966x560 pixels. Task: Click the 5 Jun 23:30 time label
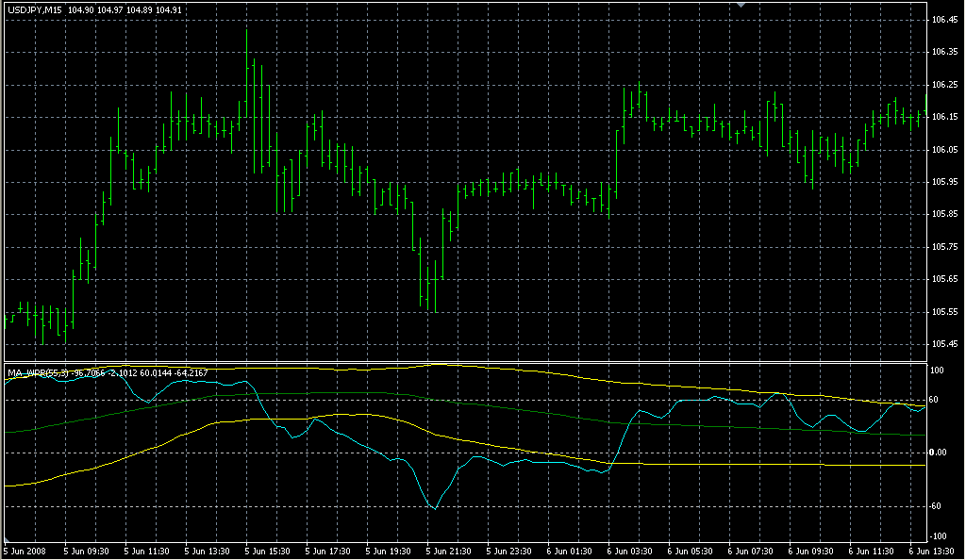508,552
